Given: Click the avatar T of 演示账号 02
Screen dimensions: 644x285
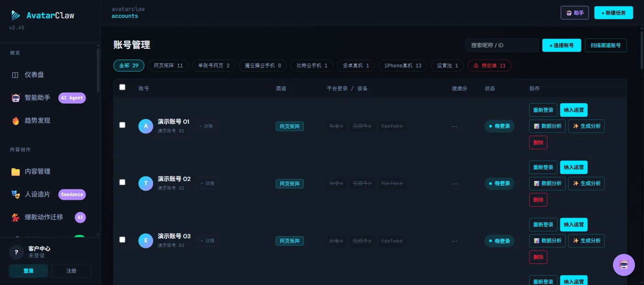Looking at the screenshot, I should (x=146, y=183).
